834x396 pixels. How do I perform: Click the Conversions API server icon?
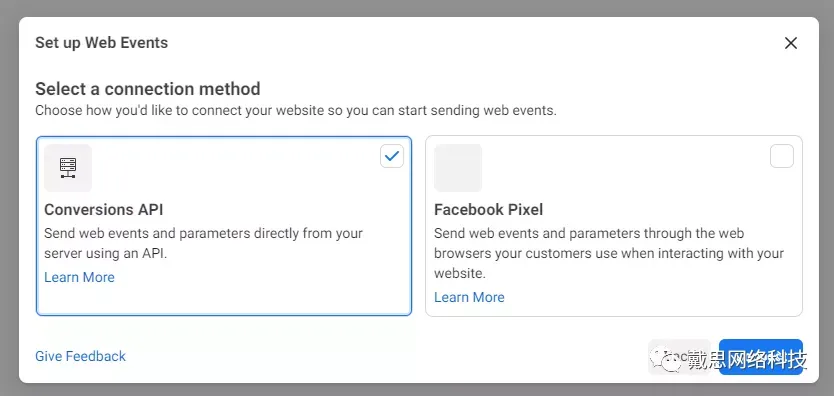[68, 168]
